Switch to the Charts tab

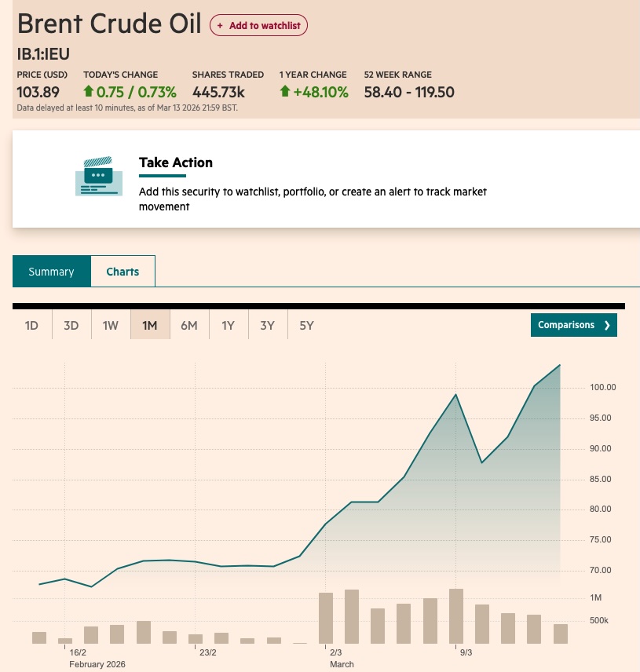(123, 272)
